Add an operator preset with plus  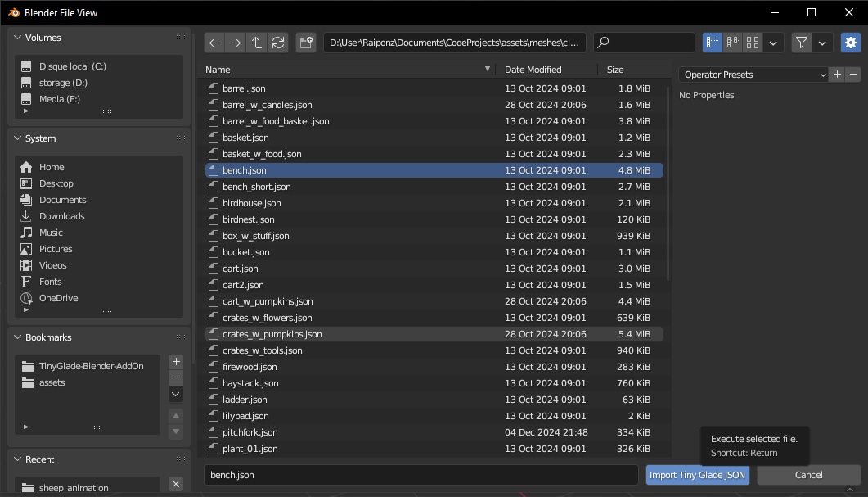[837, 75]
